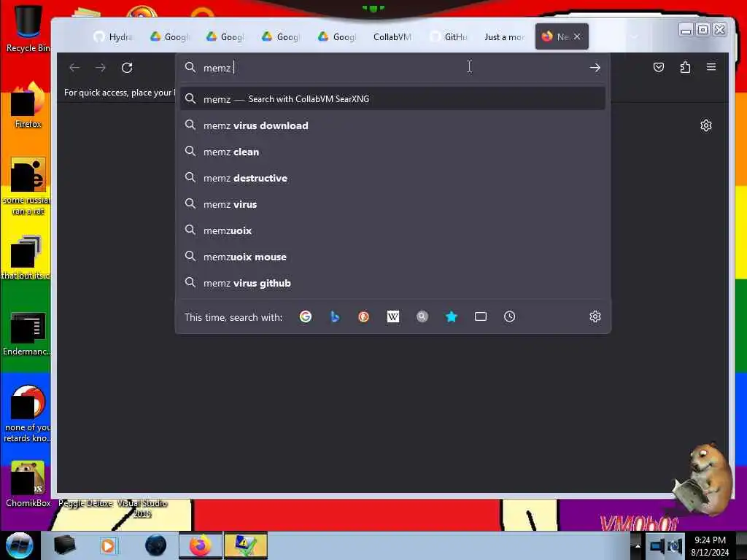This screenshot has height=560, width=747.
Task: Switch to the first Google Drive tab
Action: tap(169, 36)
